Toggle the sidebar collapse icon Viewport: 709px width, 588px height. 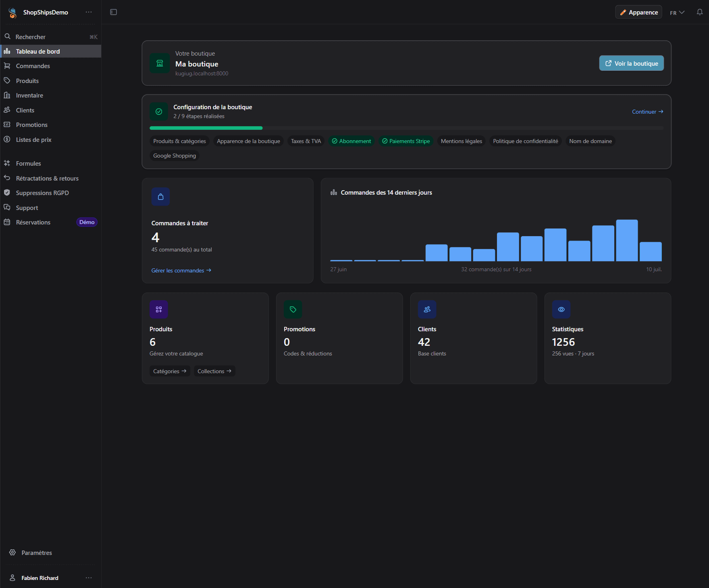114,12
